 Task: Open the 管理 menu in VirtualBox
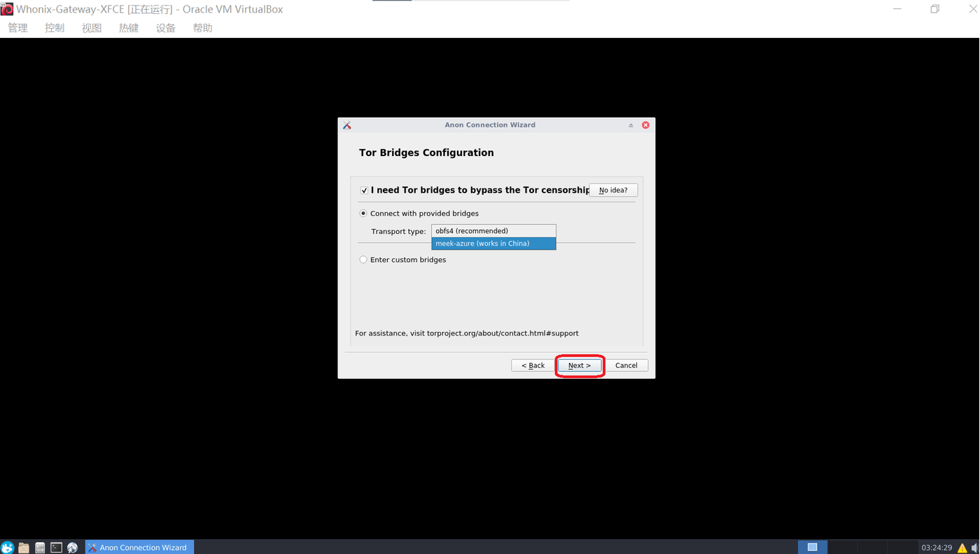[x=17, y=28]
